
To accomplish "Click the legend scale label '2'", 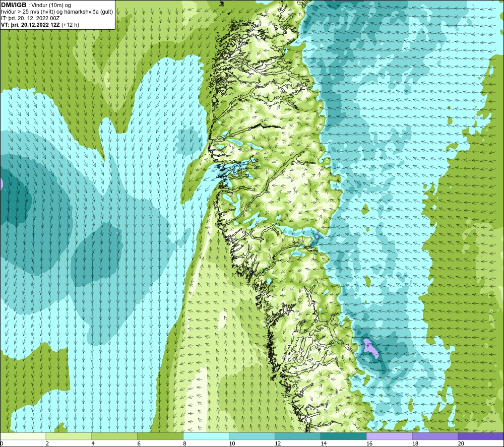I will click(47, 444).
